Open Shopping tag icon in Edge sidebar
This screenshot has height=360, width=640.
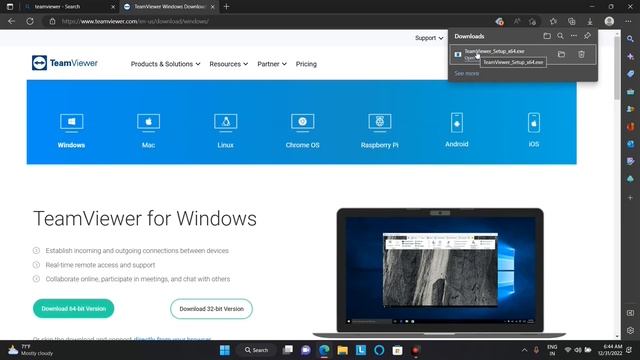(631, 74)
